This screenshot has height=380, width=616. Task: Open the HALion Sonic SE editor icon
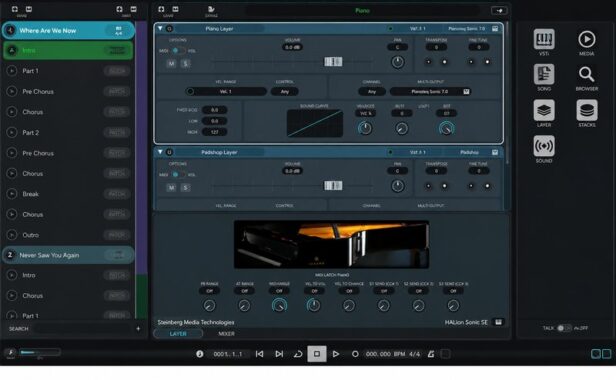pos(498,322)
